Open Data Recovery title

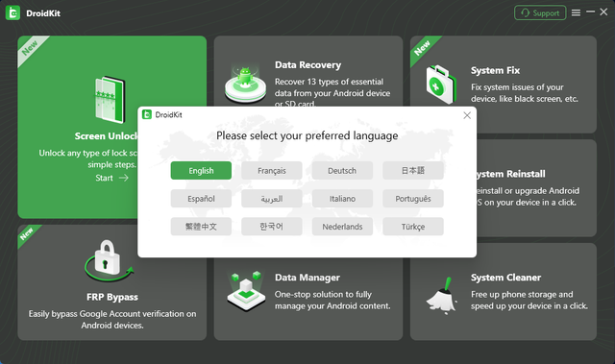pyautogui.click(x=307, y=65)
